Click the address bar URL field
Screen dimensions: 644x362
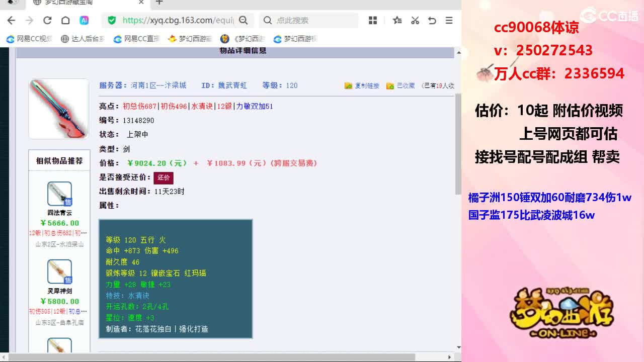click(178, 21)
